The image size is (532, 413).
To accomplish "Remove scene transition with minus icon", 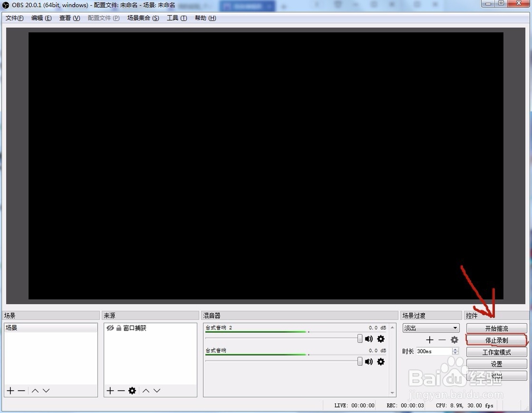I will coord(442,340).
